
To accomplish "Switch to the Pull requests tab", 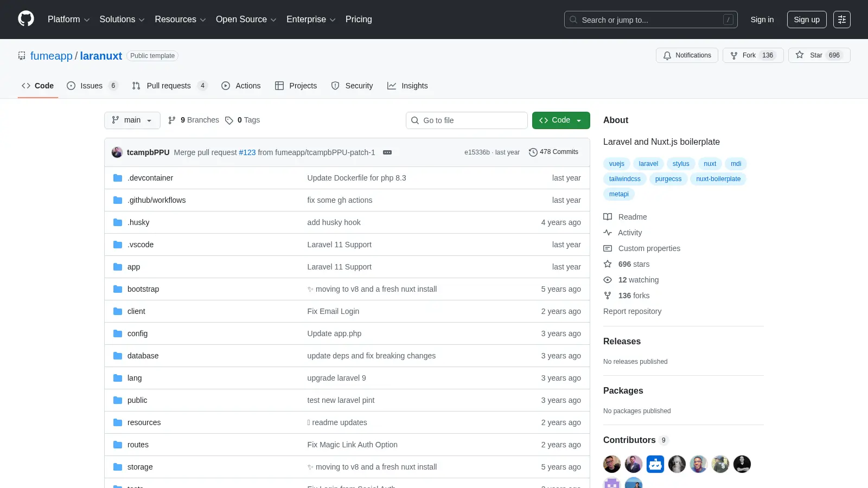I will pyautogui.click(x=170, y=86).
